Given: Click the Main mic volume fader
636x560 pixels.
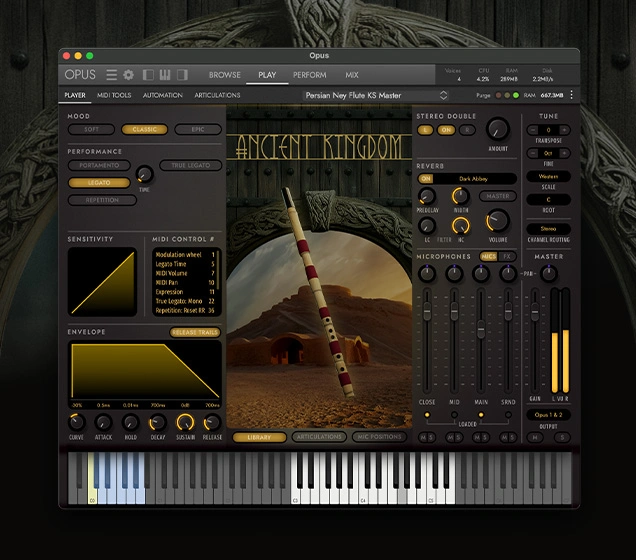Looking at the screenshot, I should 481,329.
